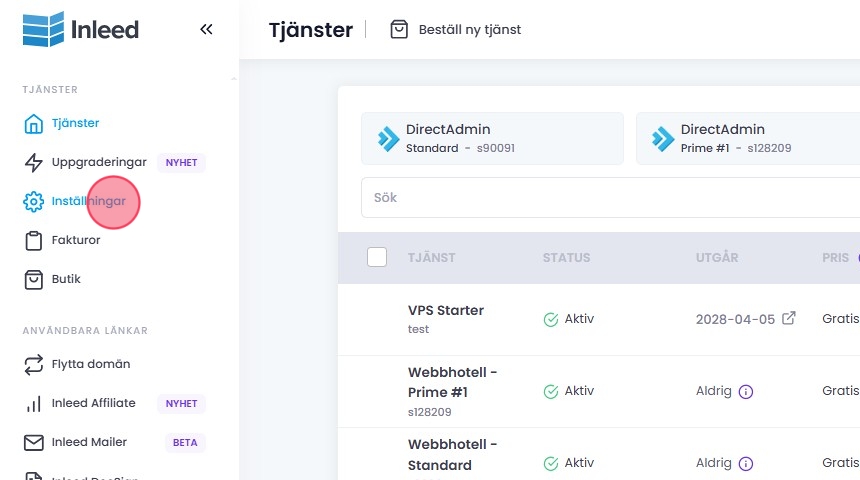Open Butik shopping bag icon
Viewport: 860px width, 480px height.
pyautogui.click(x=34, y=279)
